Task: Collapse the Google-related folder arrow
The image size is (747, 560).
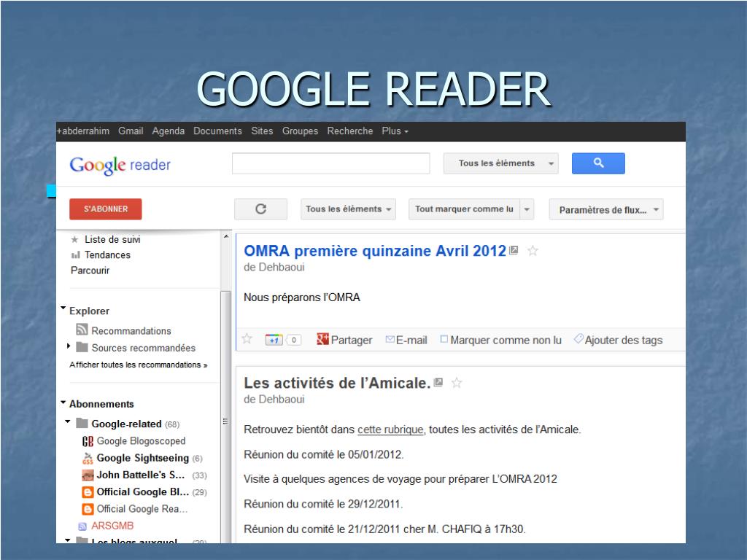Action: [x=68, y=421]
